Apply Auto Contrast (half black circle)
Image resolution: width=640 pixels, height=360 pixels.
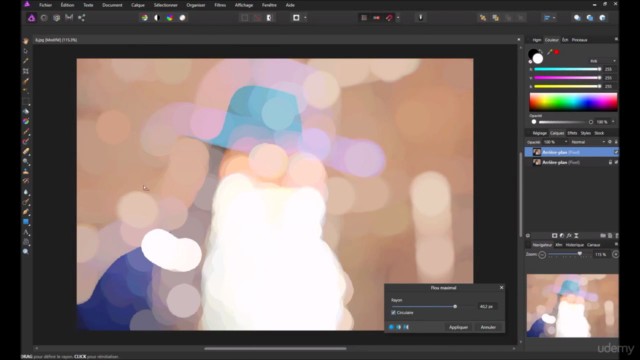pyautogui.click(x=157, y=18)
